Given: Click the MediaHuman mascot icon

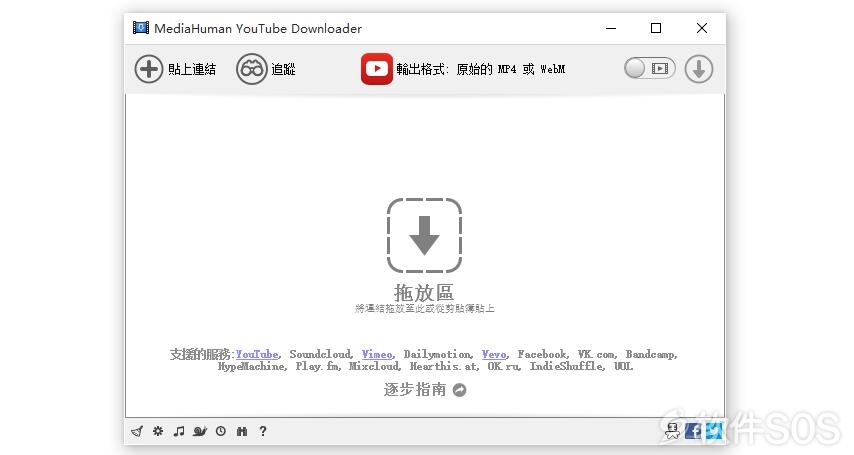Looking at the screenshot, I should click(673, 431).
